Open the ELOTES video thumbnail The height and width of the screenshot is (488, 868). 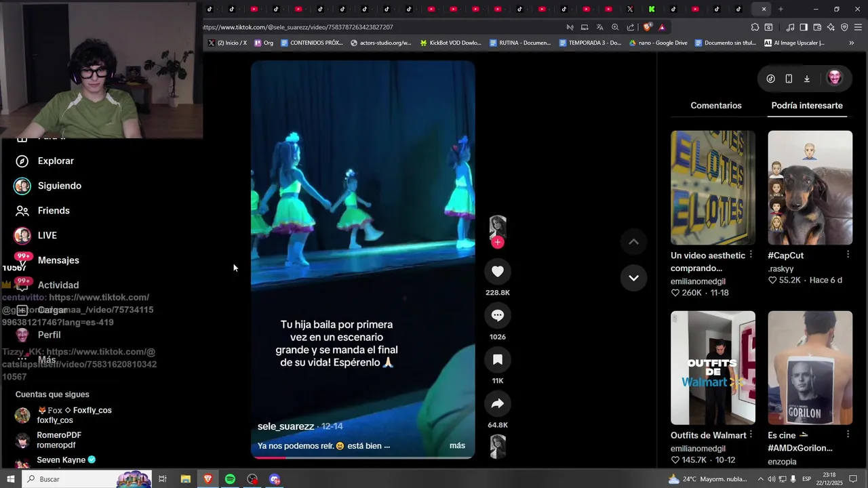713,188
